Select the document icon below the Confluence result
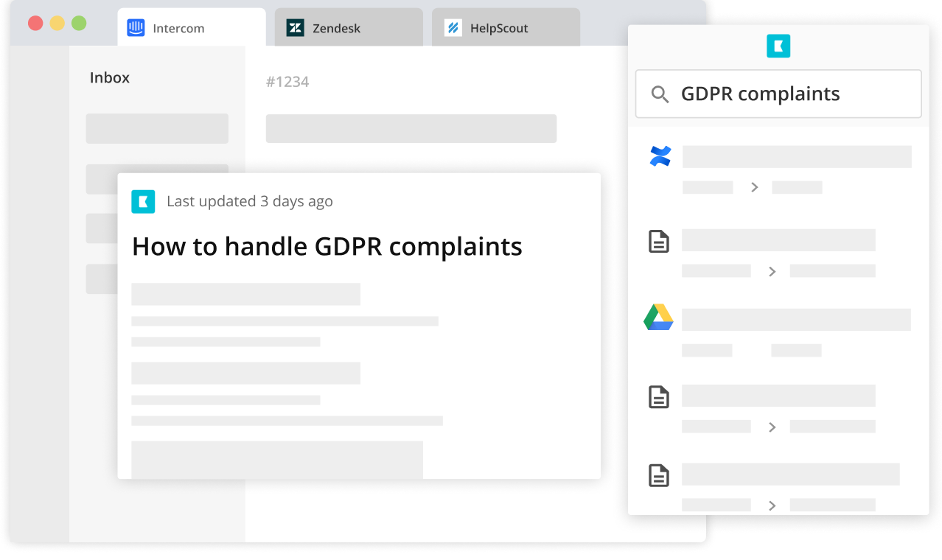Viewport: 942px width, 560px height. 658,242
